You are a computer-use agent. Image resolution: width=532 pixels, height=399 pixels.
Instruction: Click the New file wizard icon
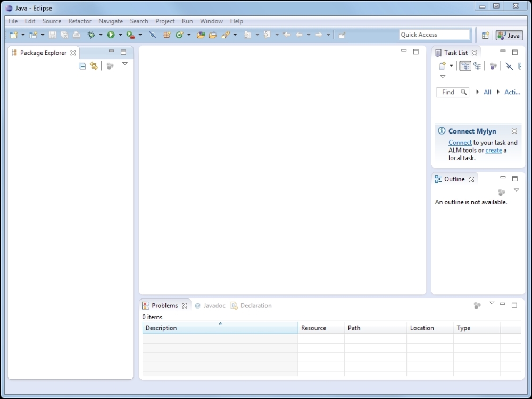tap(14, 35)
